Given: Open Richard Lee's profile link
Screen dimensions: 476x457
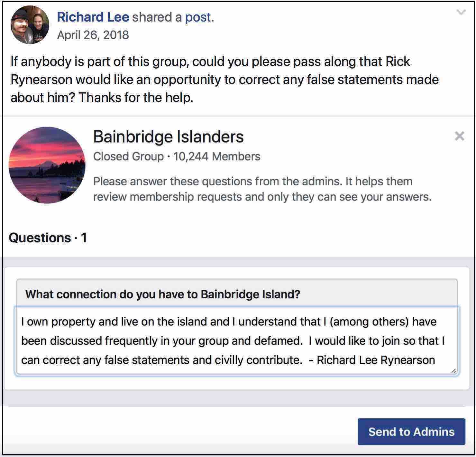Looking at the screenshot, I should coord(93,17).
